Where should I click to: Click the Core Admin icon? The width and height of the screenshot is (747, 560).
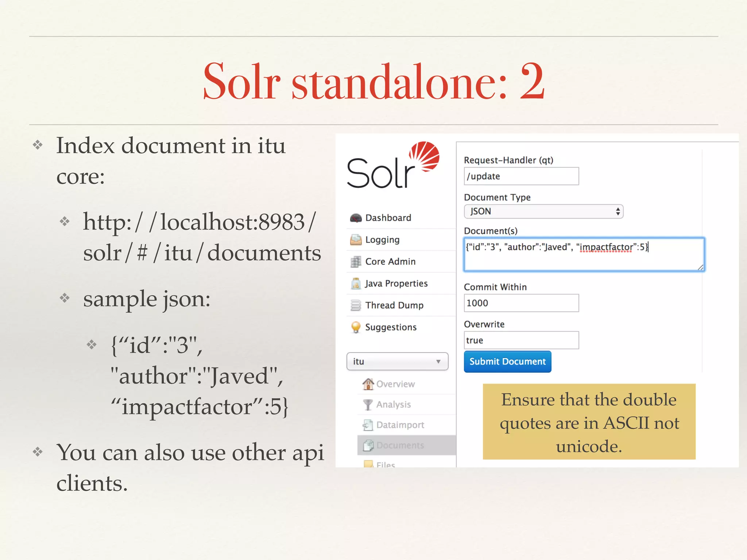tap(356, 261)
